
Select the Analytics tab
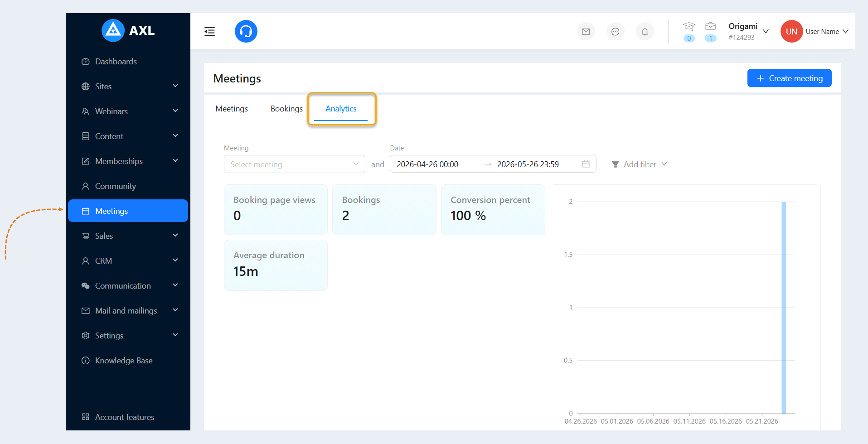coord(341,109)
